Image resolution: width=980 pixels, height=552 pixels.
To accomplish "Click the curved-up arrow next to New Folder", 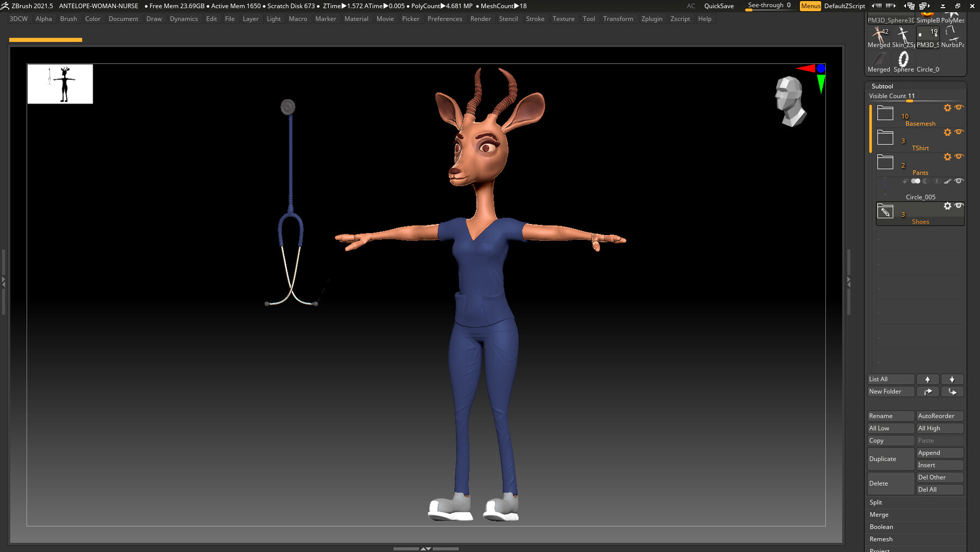I will pos(928,392).
